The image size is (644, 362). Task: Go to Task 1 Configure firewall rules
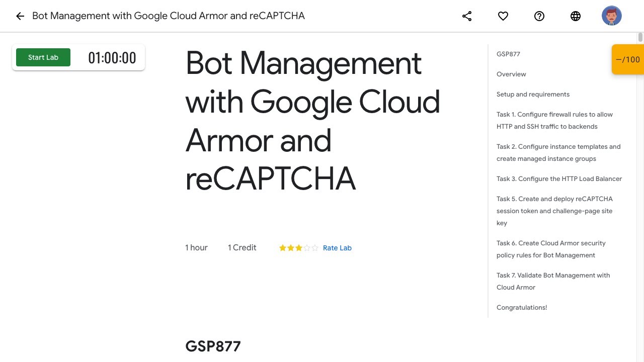554,120
